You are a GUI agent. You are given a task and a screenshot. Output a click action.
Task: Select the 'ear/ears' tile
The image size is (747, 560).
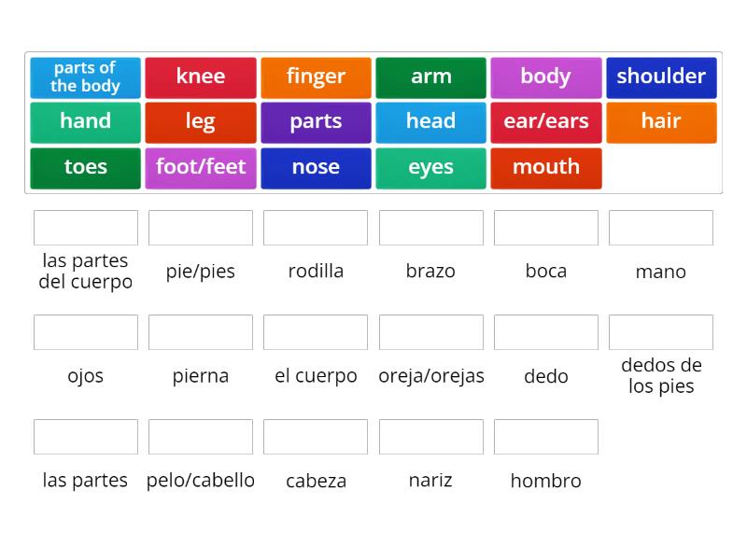(x=546, y=121)
